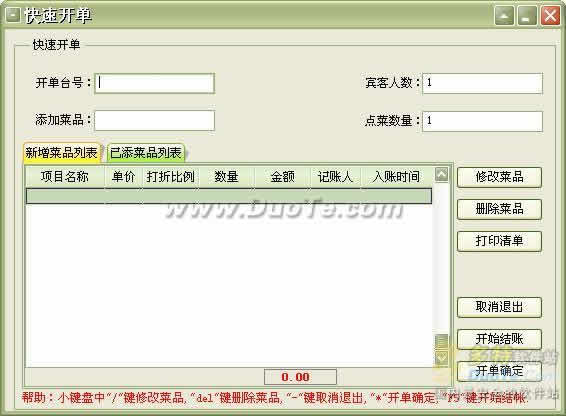Click the scrollbar thumb in the dish list
The image size is (566, 416).
[x=441, y=342]
